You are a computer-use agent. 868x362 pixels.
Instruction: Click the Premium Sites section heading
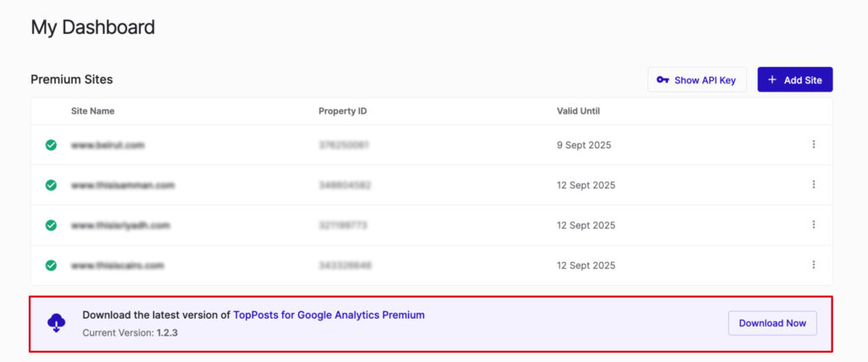click(71, 79)
